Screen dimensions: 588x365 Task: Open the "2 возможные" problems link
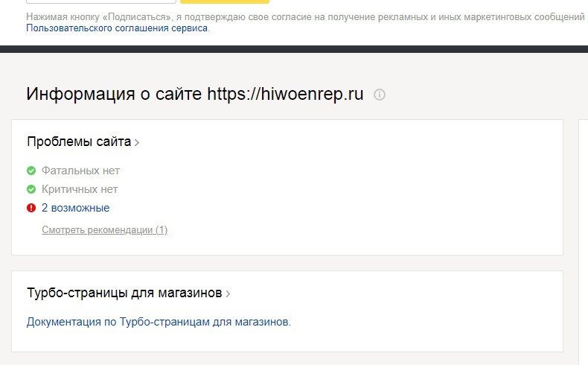[x=75, y=208]
